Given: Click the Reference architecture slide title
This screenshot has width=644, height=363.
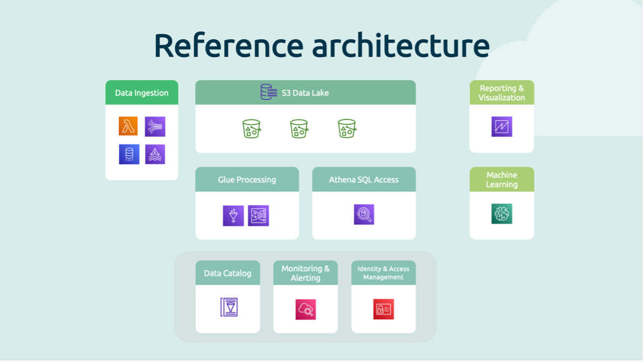Looking at the screenshot, I should [322, 45].
